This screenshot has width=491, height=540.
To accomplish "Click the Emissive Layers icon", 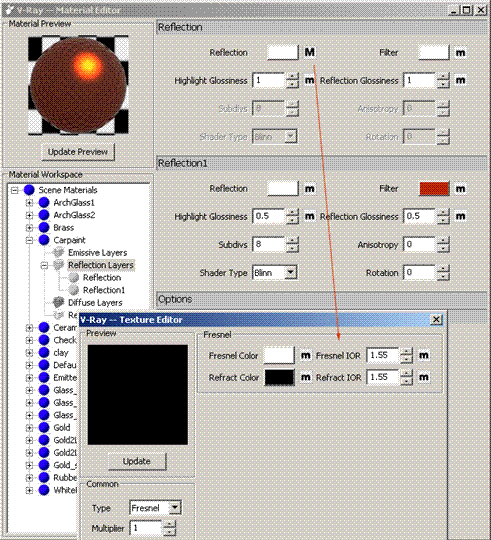I will (59, 252).
